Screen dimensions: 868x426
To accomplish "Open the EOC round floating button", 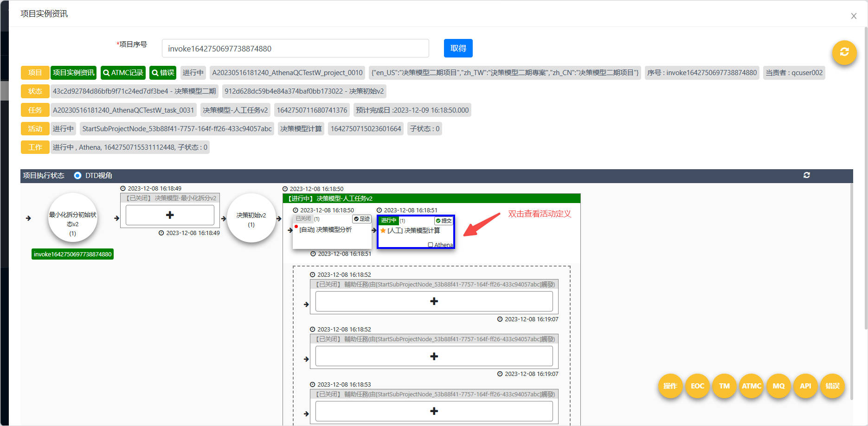I will pyautogui.click(x=697, y=386).
